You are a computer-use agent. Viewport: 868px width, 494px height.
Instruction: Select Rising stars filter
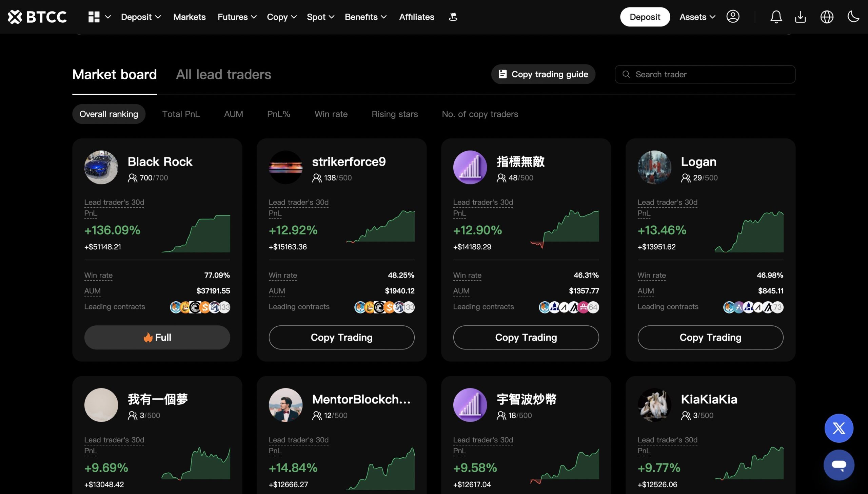[x=395, y=114]
